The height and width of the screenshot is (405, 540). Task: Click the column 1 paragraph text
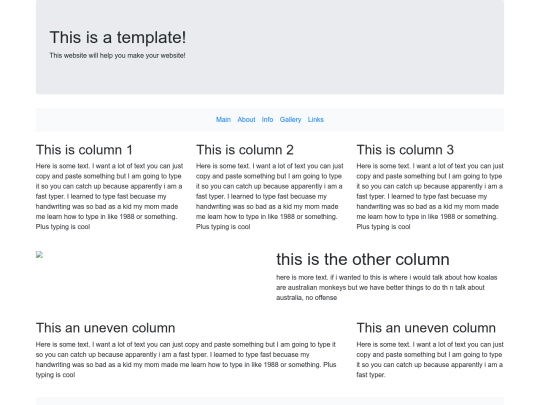pyautogui.click(x=109, y=196)
